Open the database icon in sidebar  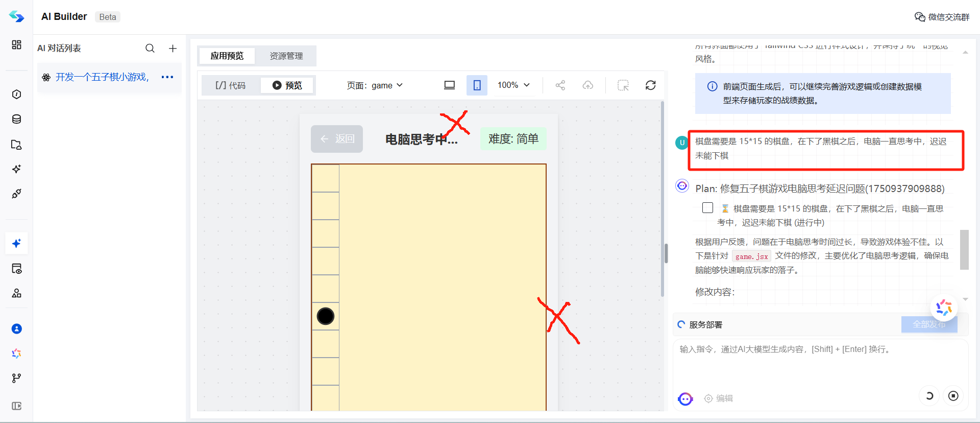(16, 119)
